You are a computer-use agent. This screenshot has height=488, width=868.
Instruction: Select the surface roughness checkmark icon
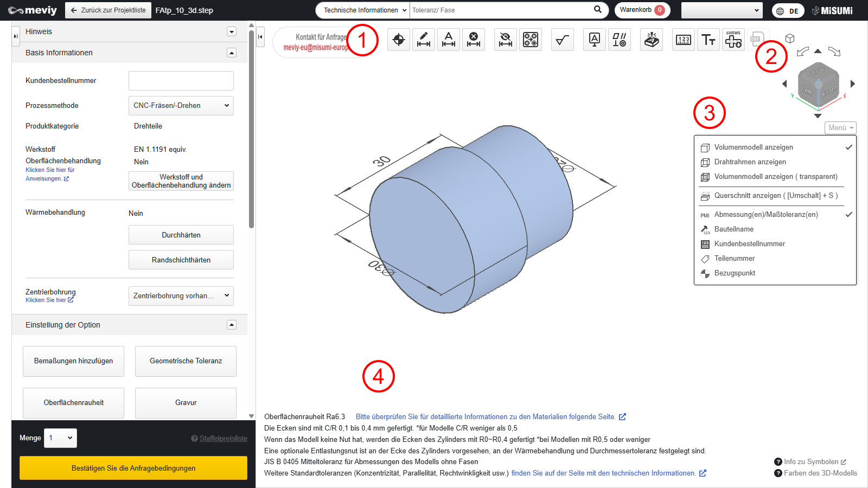tap(563, 40)
